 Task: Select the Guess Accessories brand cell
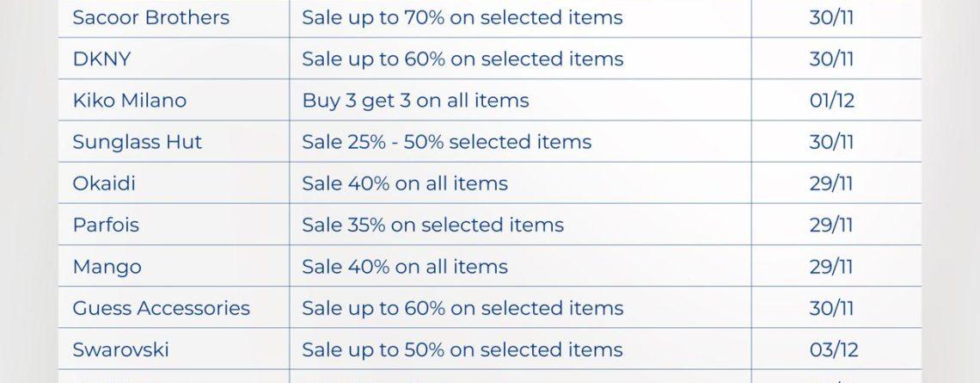161,308
